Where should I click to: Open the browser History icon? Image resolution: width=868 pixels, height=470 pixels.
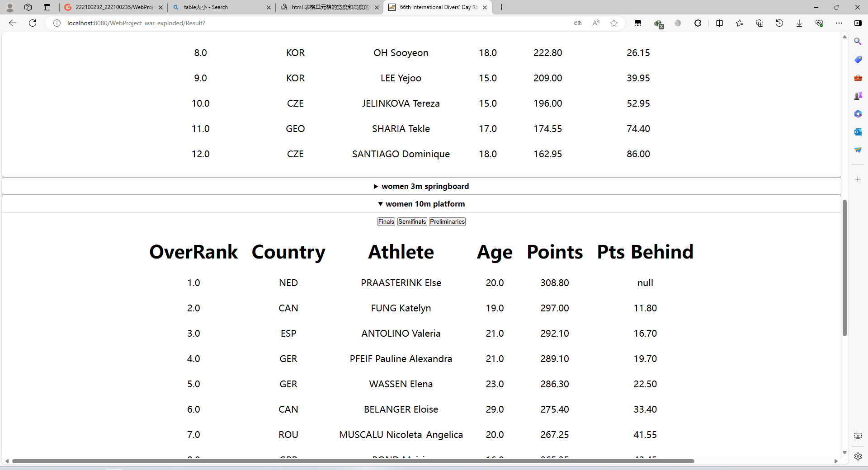pyautogui.click(x=779, y=23)
